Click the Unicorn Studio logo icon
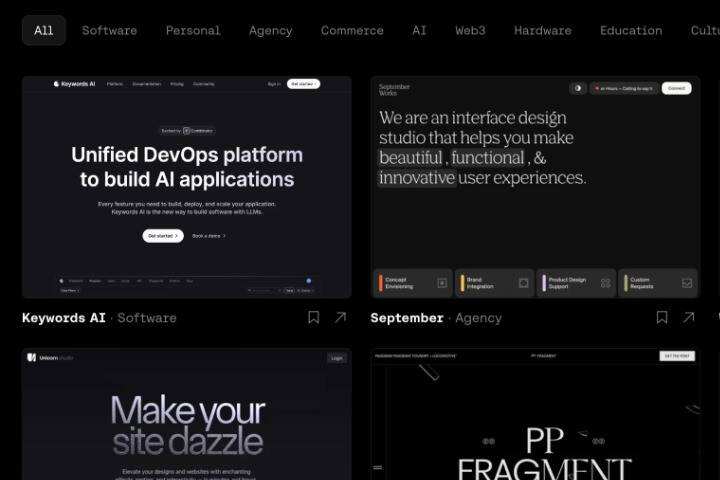The width and height of the screenshot is (720, 480). pos(31,357)
